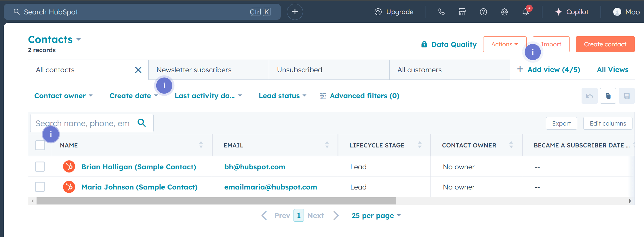Change the 25 per page setting
This screenshot has width=644, height=237.
pos(376,215)
